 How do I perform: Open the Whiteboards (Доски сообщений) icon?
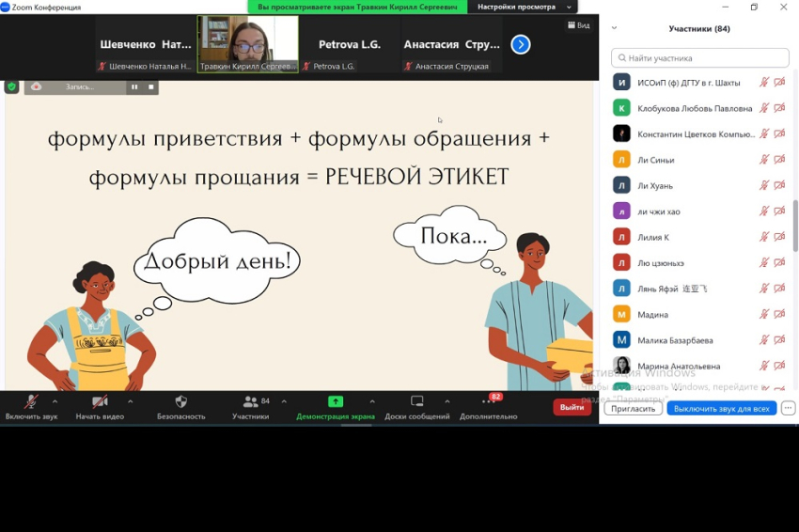point(416,401)
